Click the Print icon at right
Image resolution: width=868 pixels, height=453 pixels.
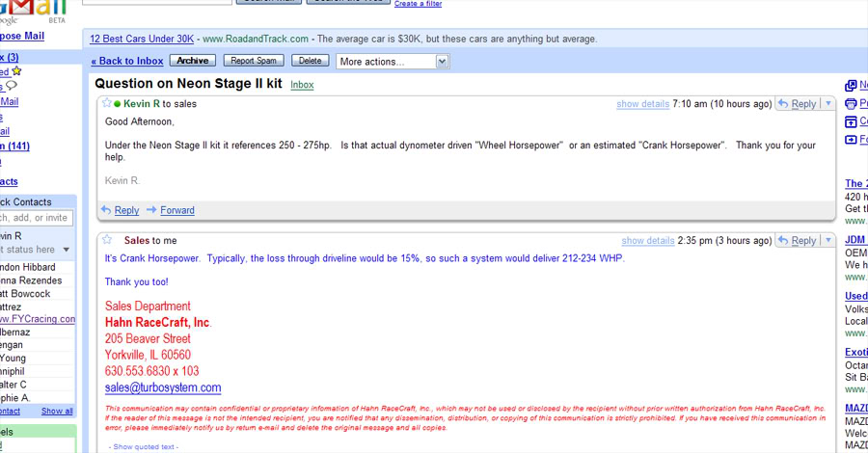tap(851, 103)
